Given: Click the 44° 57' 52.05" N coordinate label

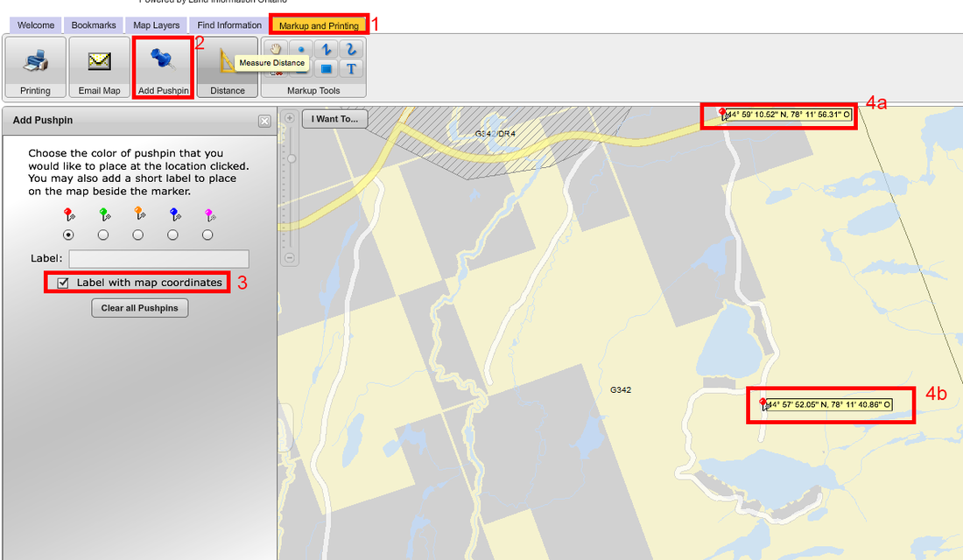Looking at the screenshot, I should [x=830, y=404].
